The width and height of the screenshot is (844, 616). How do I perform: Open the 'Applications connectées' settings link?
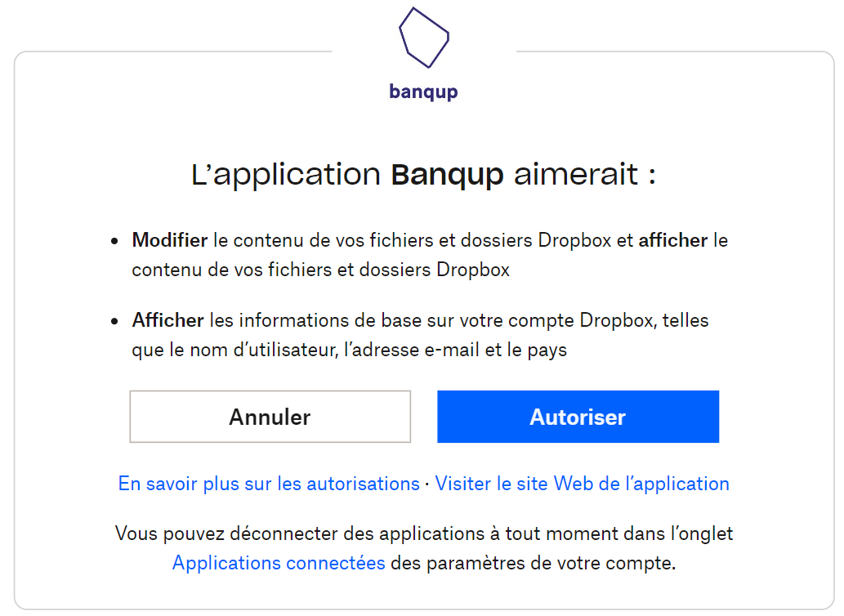click(279, 563)
